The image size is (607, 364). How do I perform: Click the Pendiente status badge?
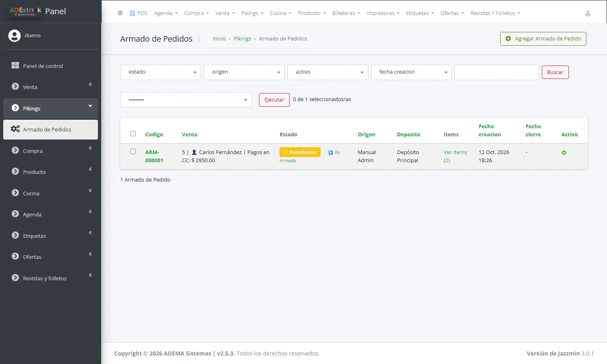point(300,152)
